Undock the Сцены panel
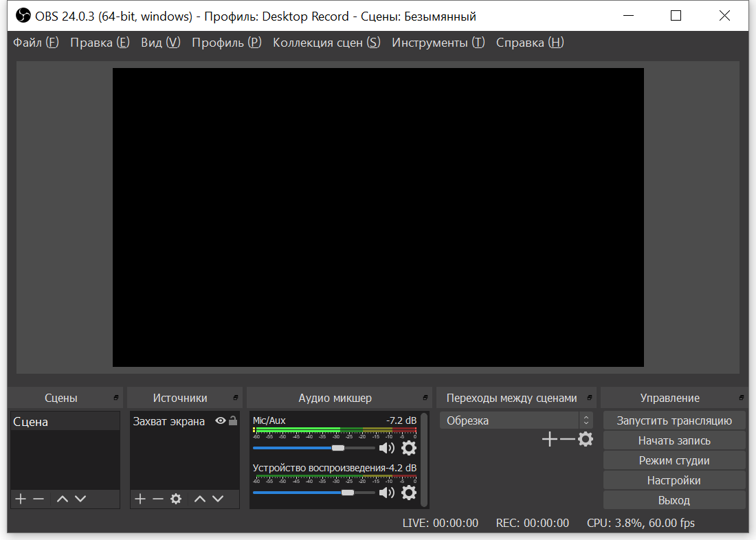 point(115,398)
